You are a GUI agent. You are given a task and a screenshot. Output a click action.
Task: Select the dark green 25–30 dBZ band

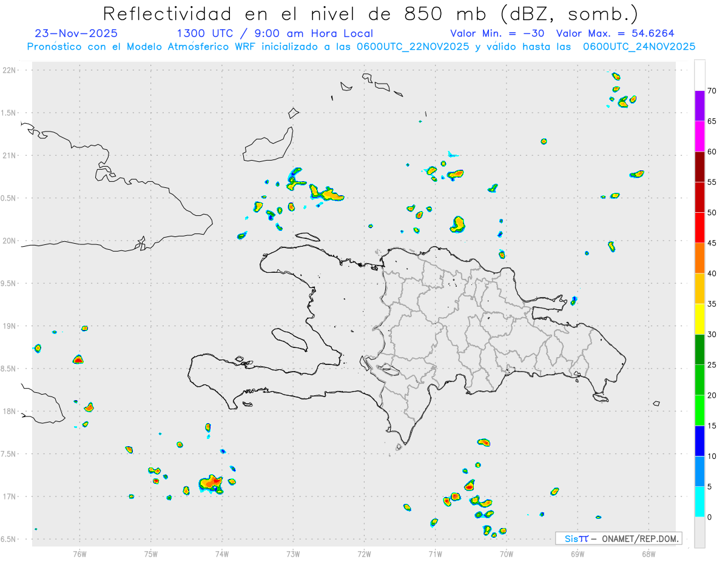tap(699, 350)
